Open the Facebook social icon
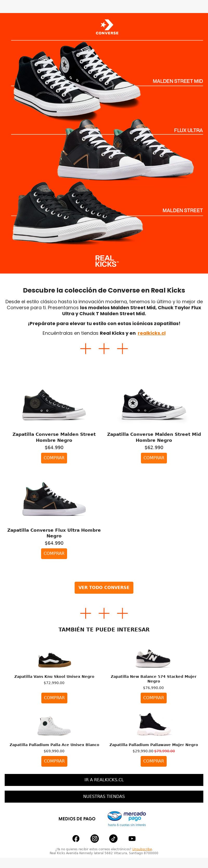Image resolution: width=208 pixels, height=868 pixels. tap(76, 839)
